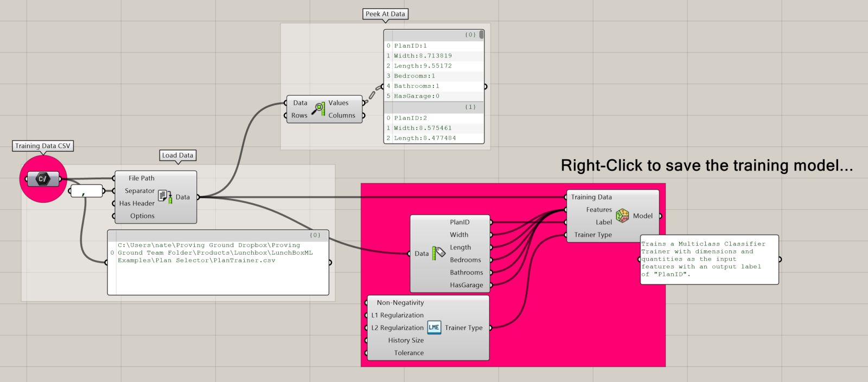
Task: Select the tag icon on the data deconstruct component
Action: [438, 253]
